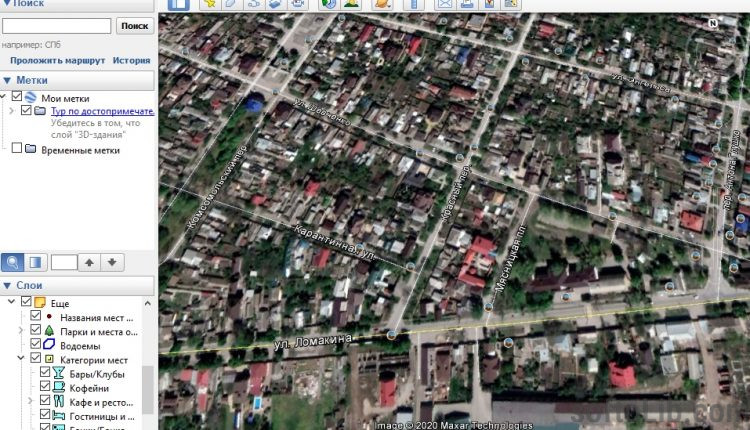Click the compass N indicator on map
This screenshot has width=750, height=430.
(713, 23)
